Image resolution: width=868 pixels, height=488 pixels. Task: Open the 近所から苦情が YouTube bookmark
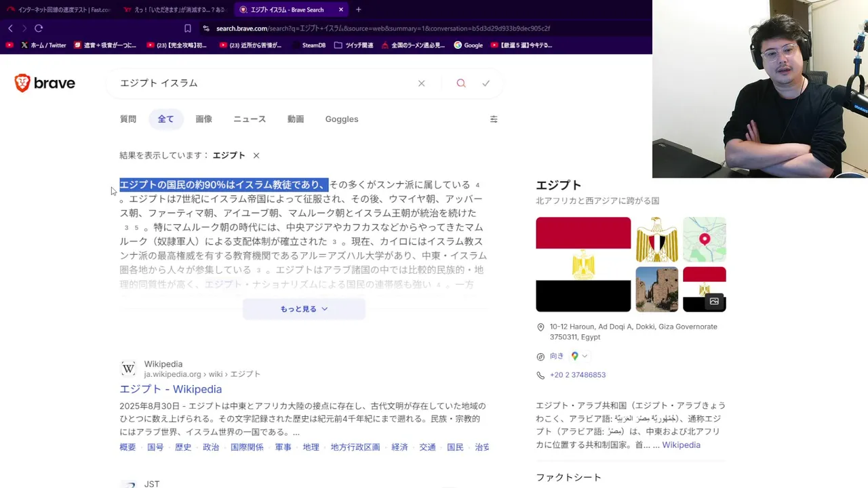[x=250, y=45]
